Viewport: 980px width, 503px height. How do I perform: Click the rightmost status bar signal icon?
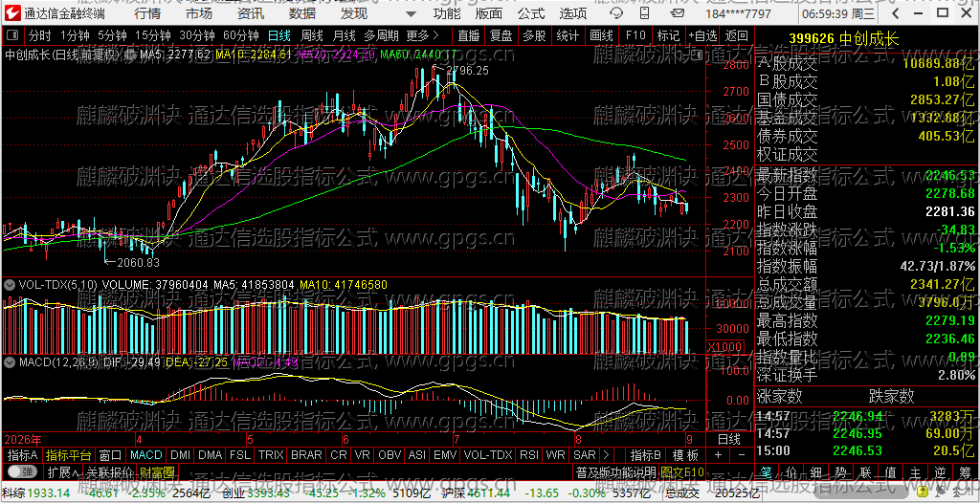pos(969,493)
